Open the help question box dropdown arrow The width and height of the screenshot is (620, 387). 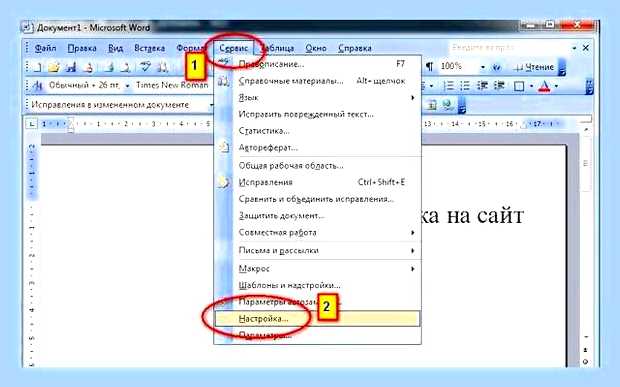(x=574, y=48)
